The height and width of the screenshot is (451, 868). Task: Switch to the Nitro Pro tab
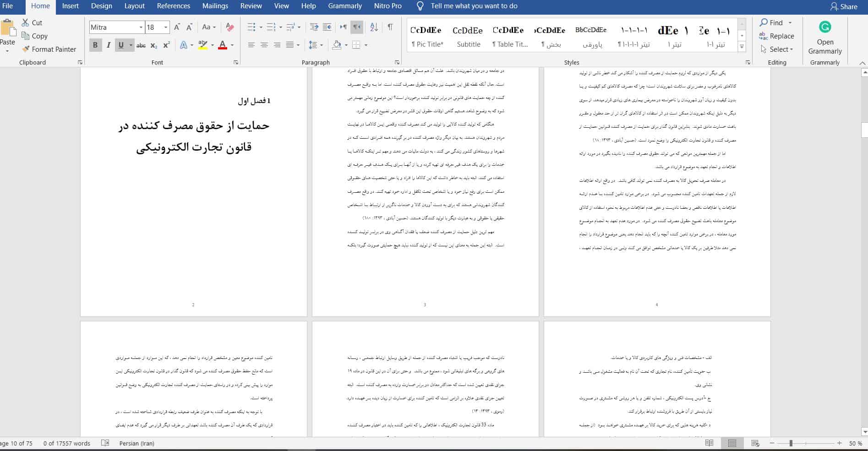pos(387,6)
